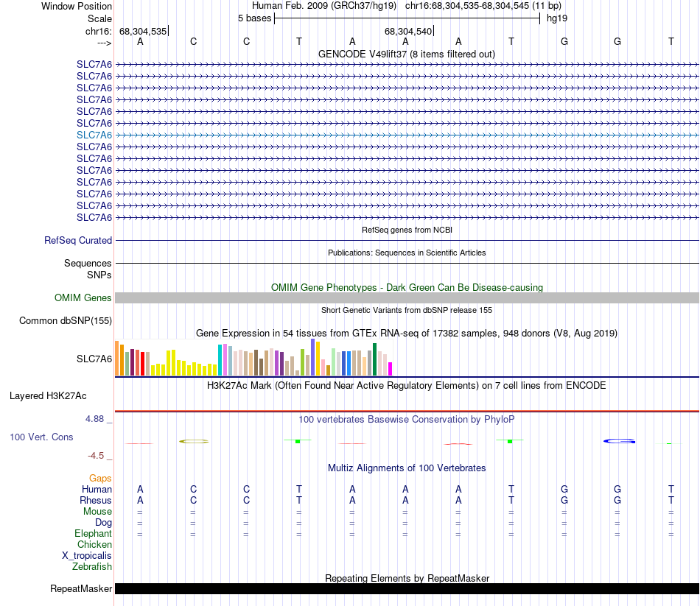Click the dark green bar in GTEx chart

click(374, 359)
